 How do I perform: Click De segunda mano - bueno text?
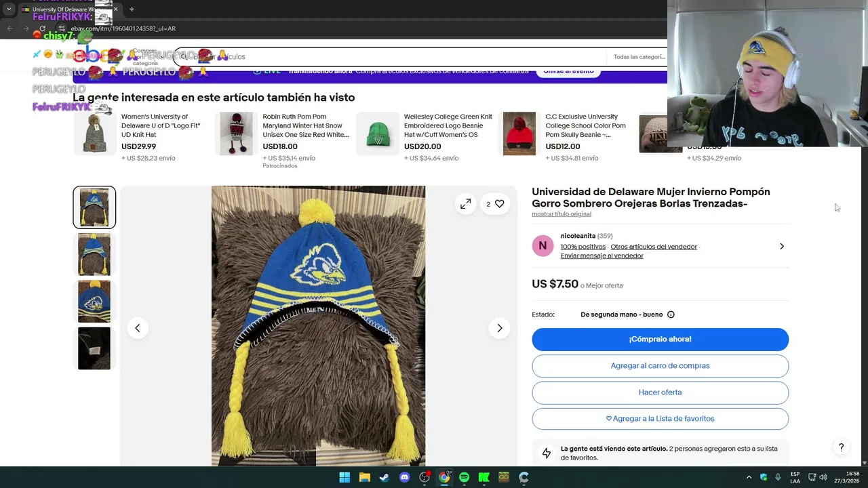tap(622, 314)
